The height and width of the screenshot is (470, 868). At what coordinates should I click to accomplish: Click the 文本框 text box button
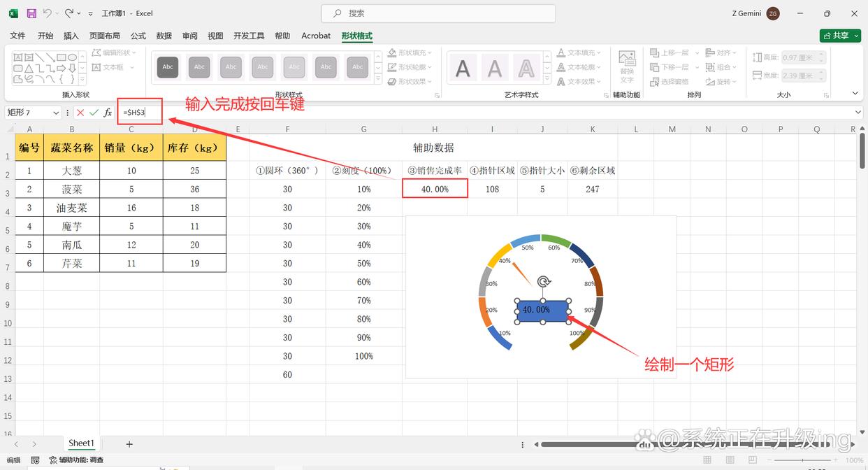coord(108,67)
